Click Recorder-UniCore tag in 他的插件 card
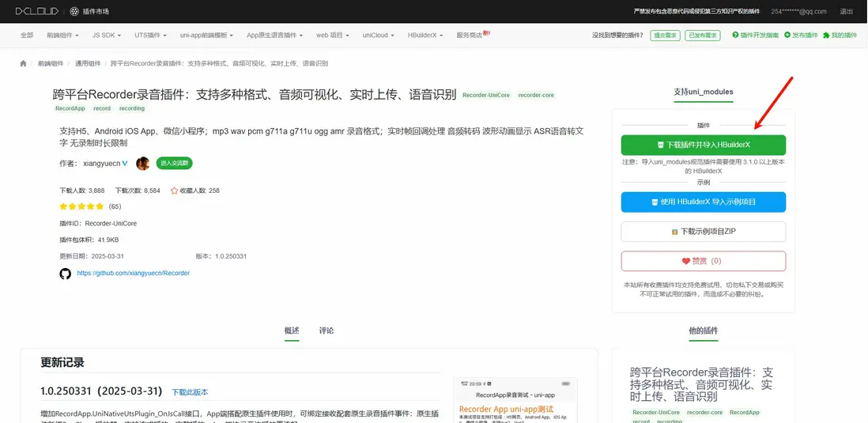 656,413
